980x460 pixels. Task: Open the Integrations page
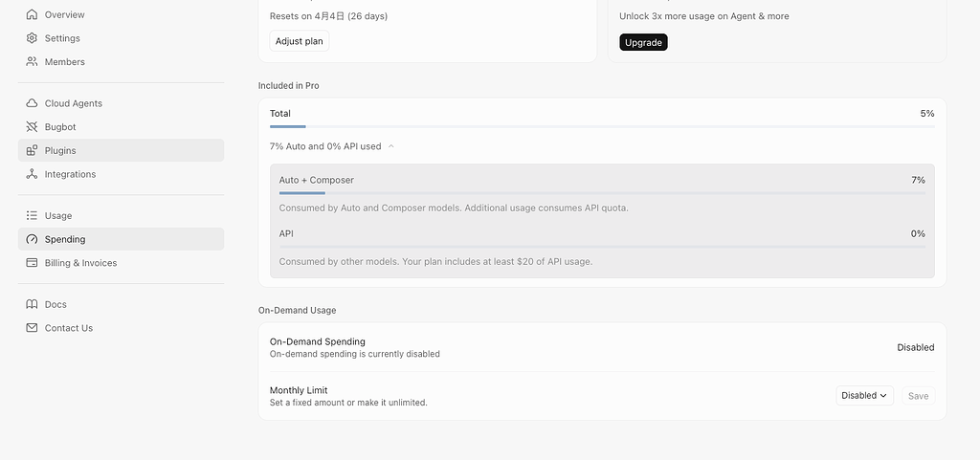pos(121,174)
